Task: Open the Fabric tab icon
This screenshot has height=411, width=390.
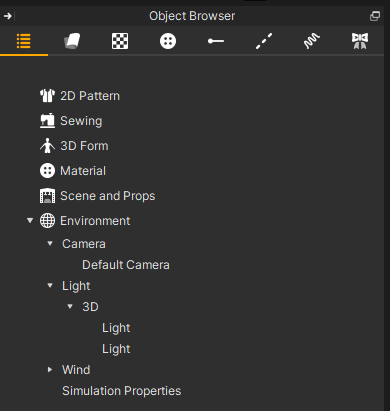Action: 72,41
